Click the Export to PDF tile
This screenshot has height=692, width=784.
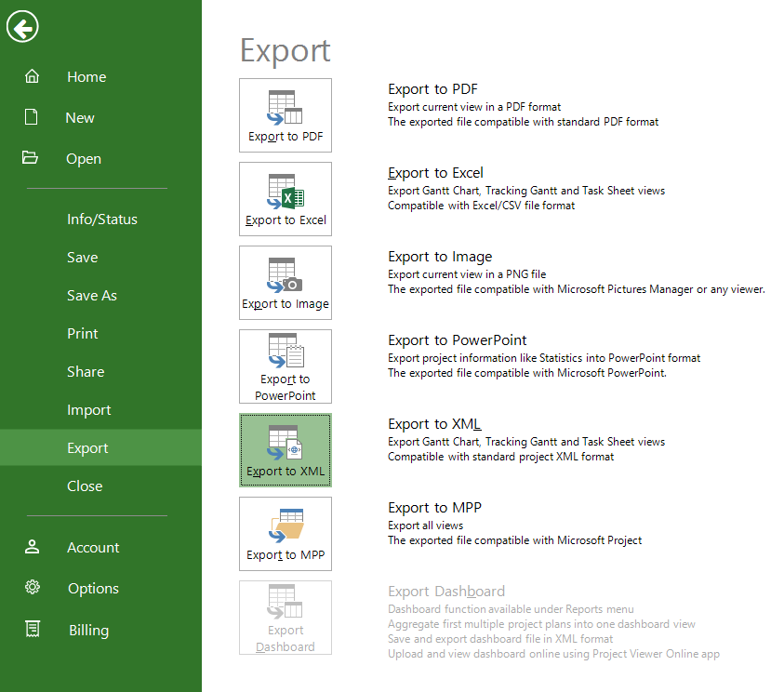click(x=286, y=115)
